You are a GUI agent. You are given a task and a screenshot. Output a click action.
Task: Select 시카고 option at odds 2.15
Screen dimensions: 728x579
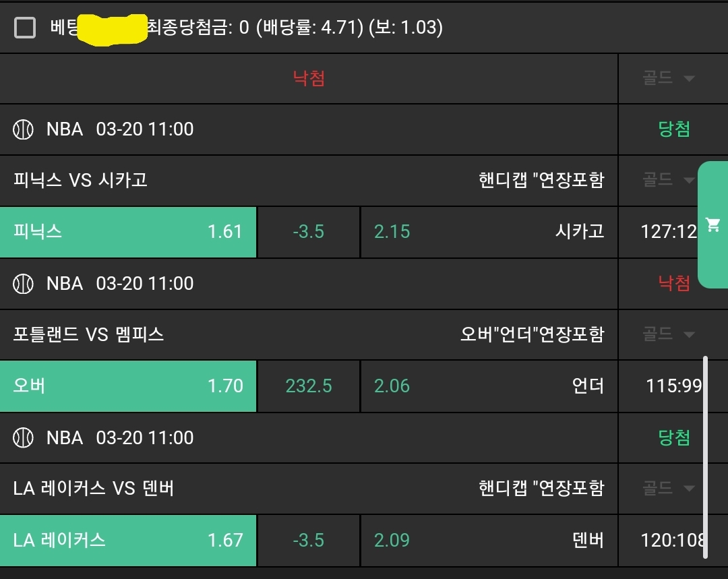pos(489,232)
